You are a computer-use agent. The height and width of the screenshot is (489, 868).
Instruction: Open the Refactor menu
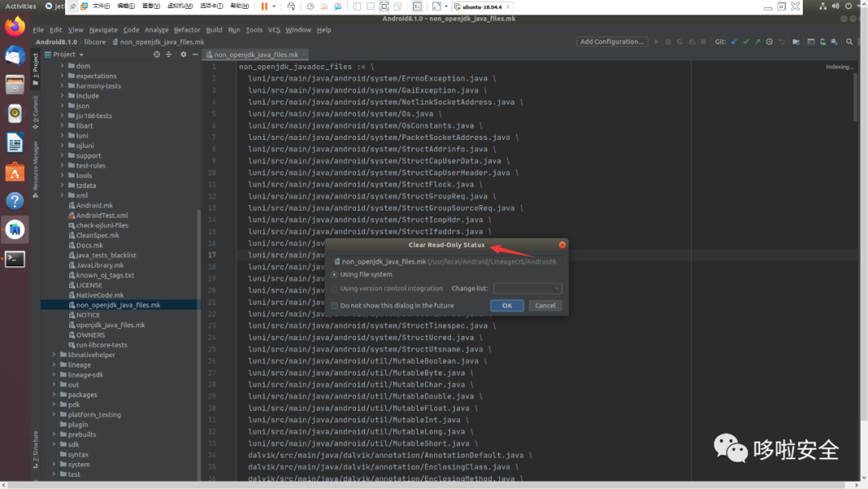[x=187, y=30]
